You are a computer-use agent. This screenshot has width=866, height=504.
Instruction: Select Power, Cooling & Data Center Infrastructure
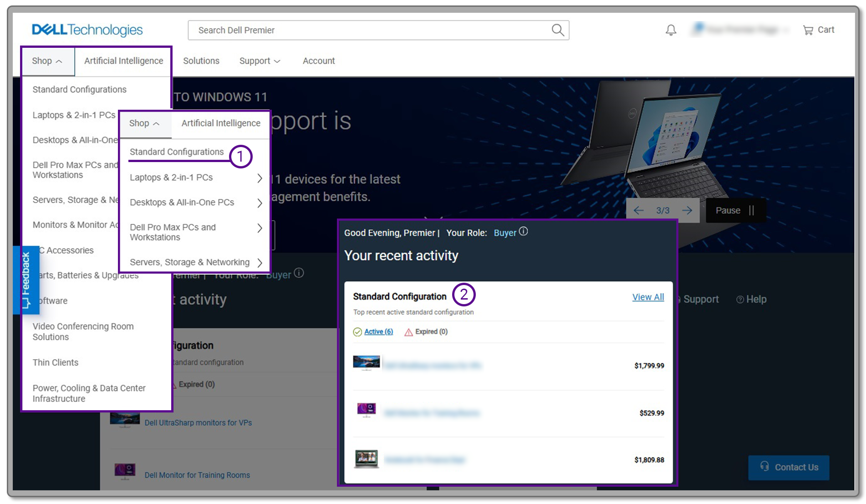tap(89, 393)
